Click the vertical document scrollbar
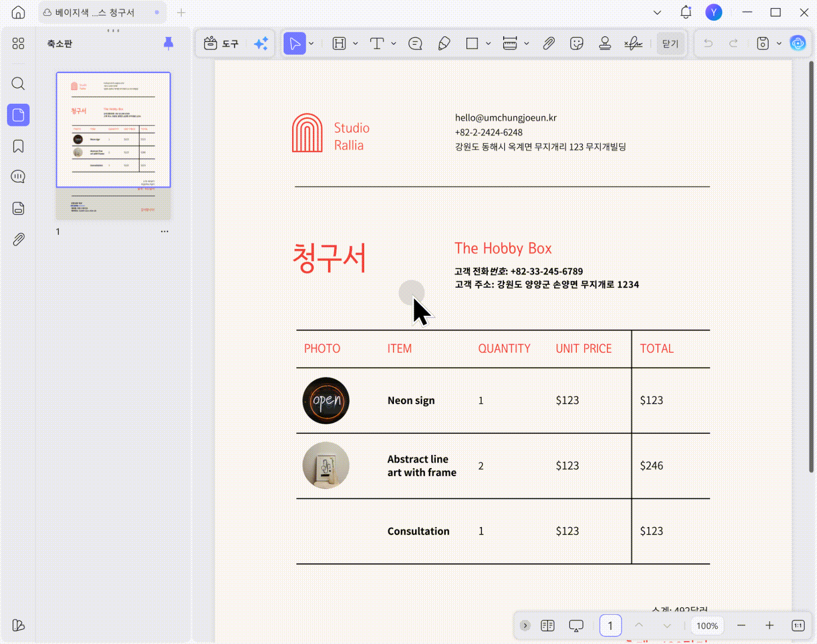 811,267
